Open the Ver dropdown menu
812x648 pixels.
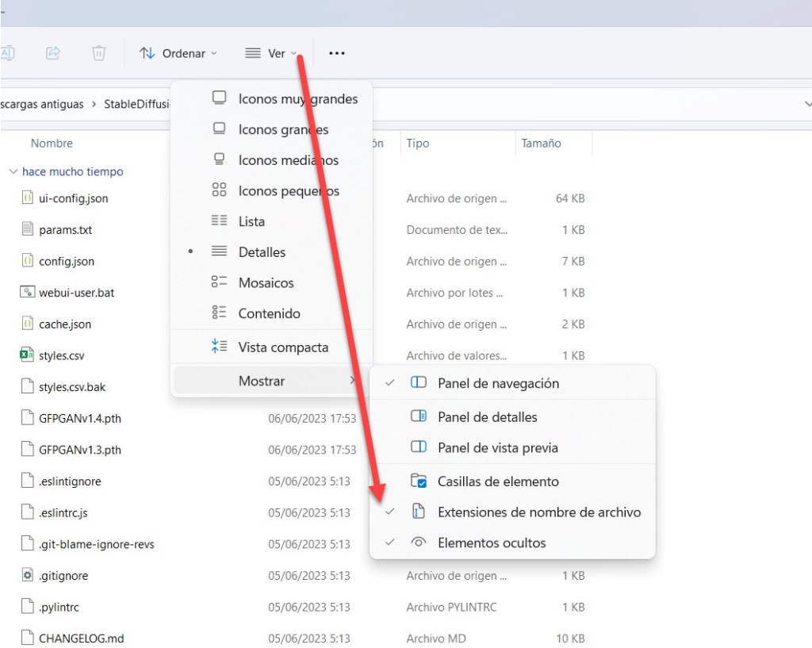point(271,53)
